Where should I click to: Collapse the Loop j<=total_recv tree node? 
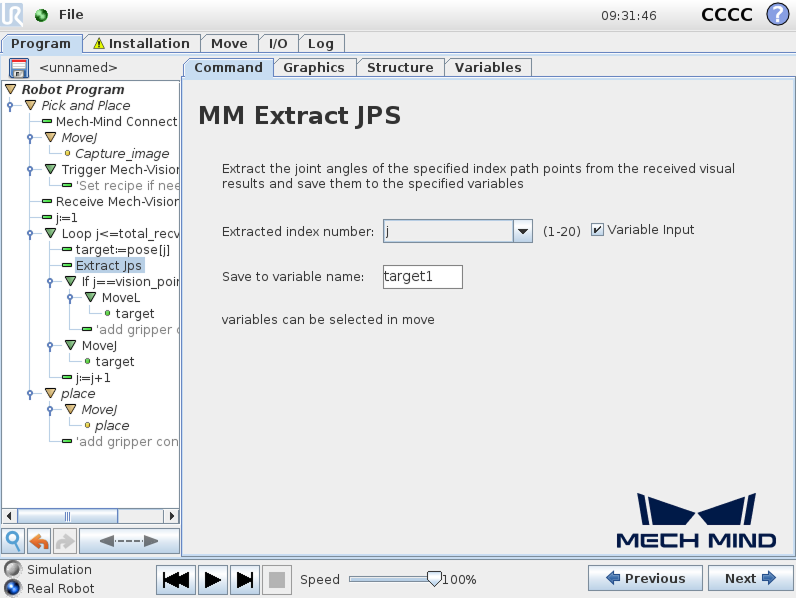click(x=50, y=234)
